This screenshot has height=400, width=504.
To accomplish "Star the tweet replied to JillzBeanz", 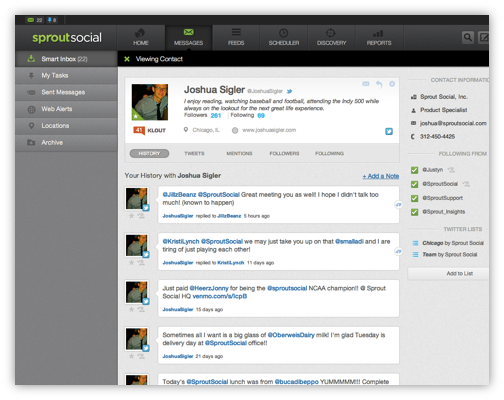I will coord(132,216).
